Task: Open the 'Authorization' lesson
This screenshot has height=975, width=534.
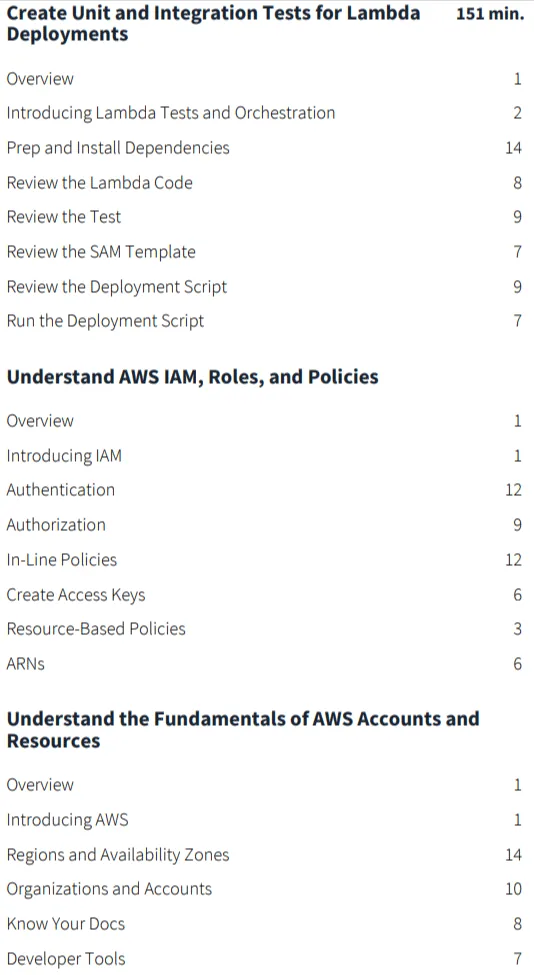Action: tap(56, 525)
